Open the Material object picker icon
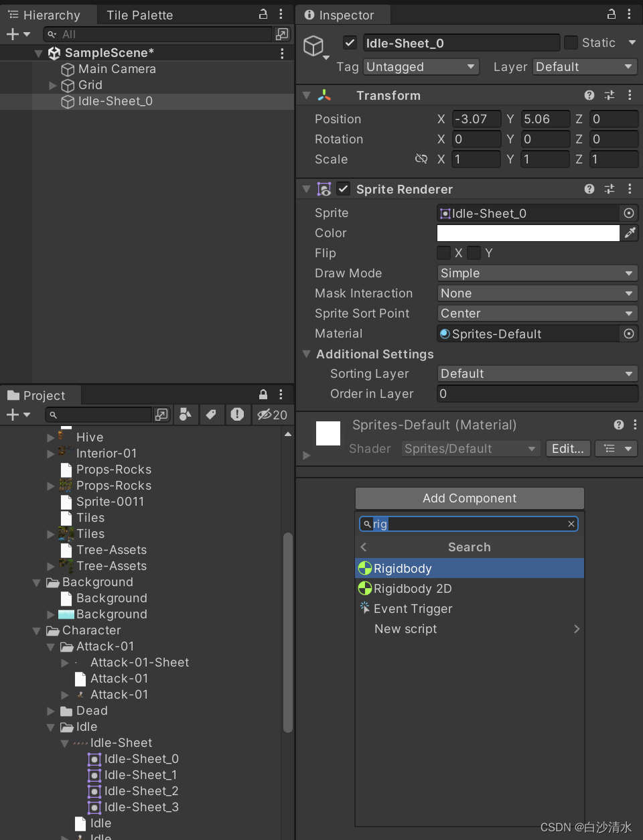The image size is (643, 840). point(628,334)
